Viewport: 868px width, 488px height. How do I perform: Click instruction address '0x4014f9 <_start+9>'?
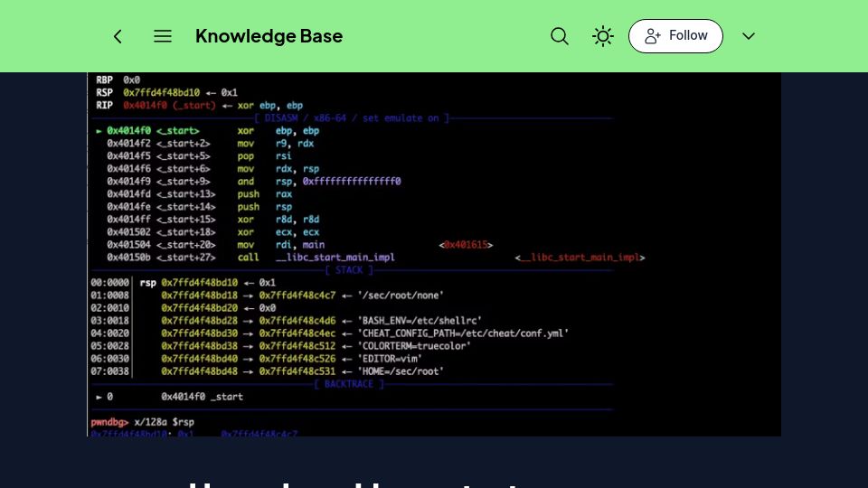click(x=158, y=182)
